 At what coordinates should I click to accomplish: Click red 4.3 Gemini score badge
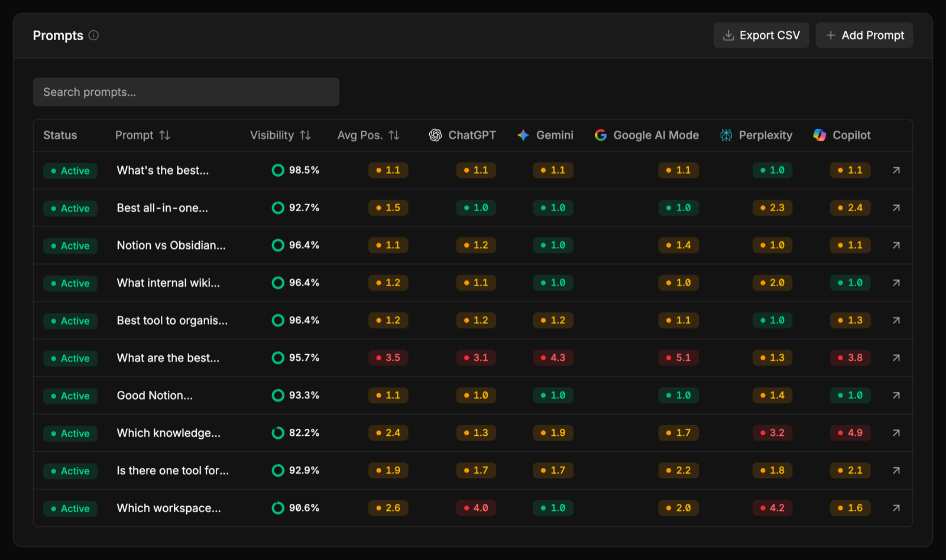pos(553,358)
